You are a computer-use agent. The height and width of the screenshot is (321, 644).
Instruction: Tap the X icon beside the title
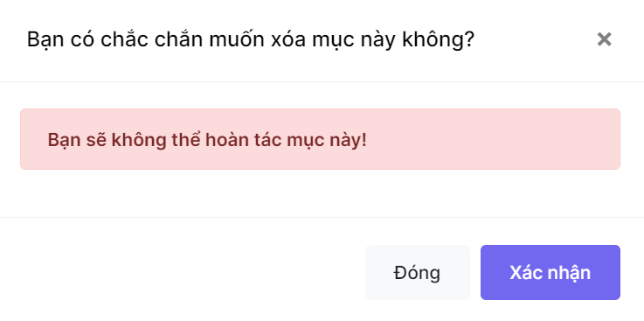pyautogui.click(x=604, y=39)
